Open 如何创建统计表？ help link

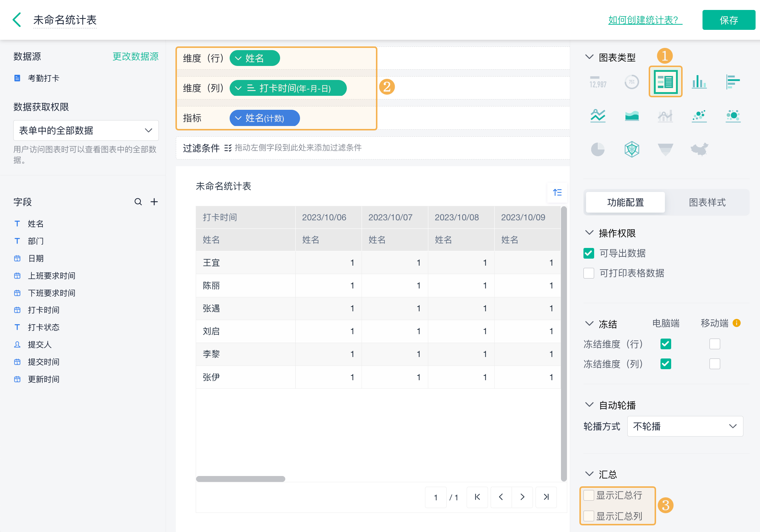click(645, 20)
